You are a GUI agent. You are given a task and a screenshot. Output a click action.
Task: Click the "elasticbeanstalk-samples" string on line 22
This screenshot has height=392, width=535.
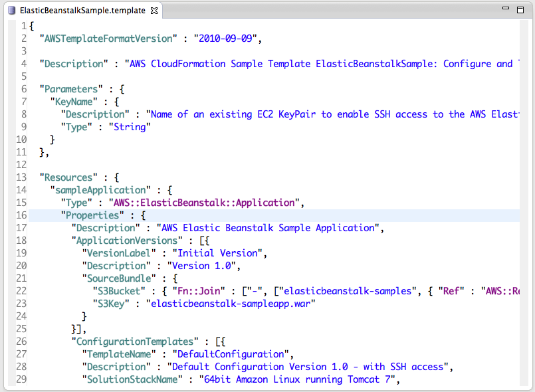(x=348, y=291)
